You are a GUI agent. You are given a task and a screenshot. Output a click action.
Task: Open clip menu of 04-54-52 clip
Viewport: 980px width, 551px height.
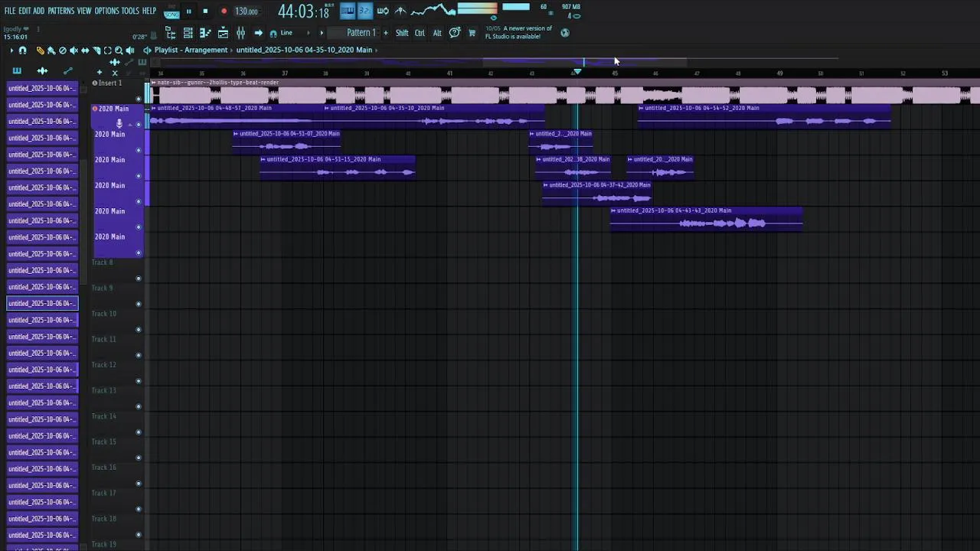click(x=642, y=108)
